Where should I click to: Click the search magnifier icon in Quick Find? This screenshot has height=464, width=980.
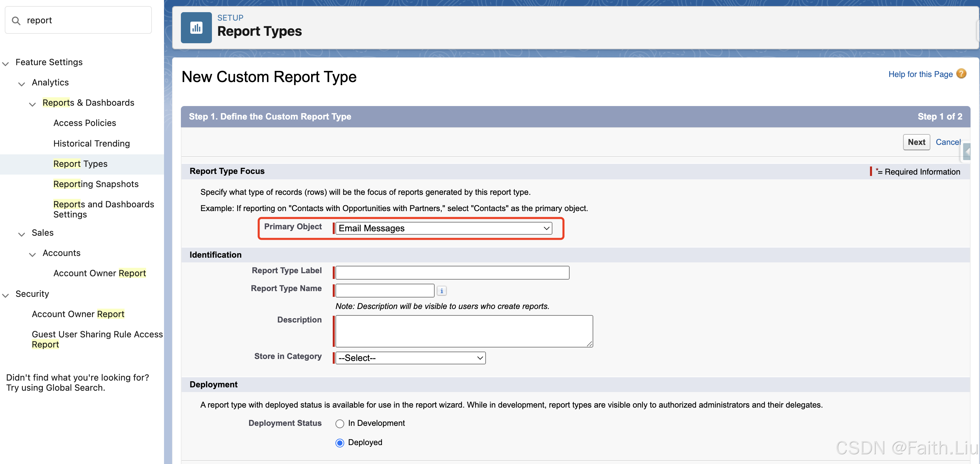[x=16, y=21]
